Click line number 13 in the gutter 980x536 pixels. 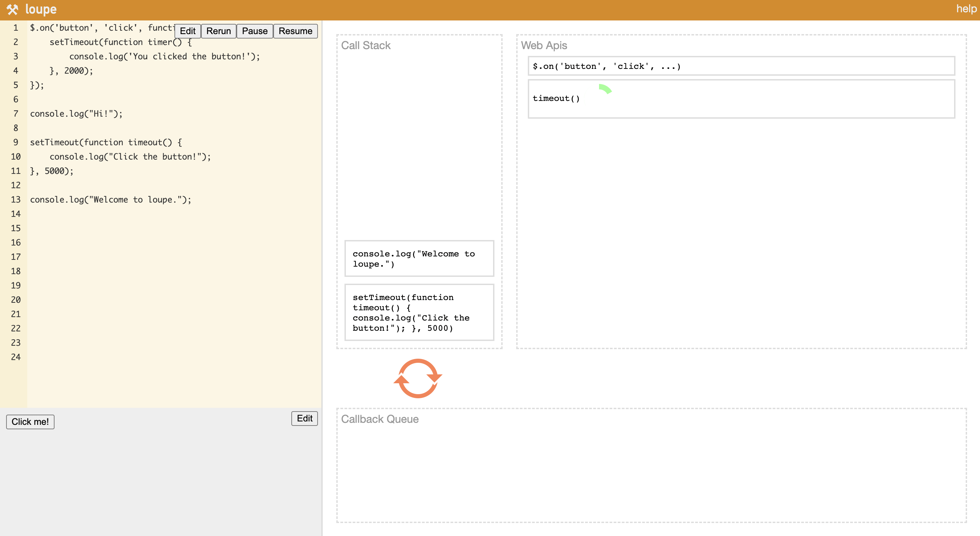pos(15,199)
